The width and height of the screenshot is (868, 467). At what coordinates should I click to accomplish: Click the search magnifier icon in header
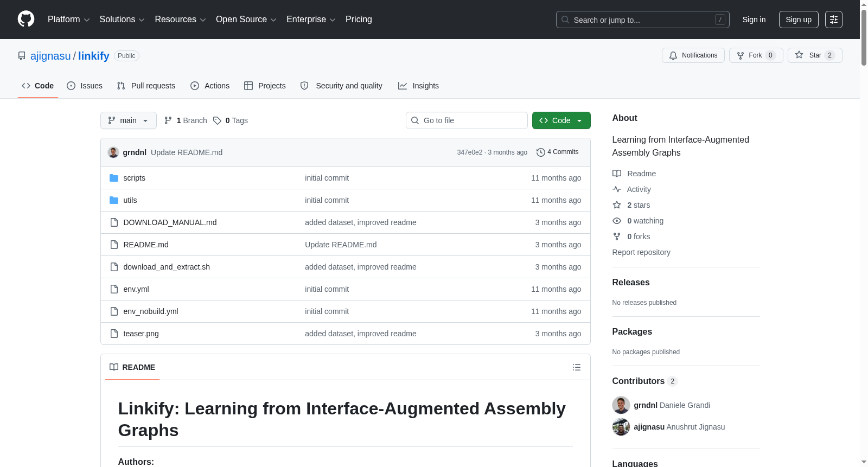(x=565, y=20)
